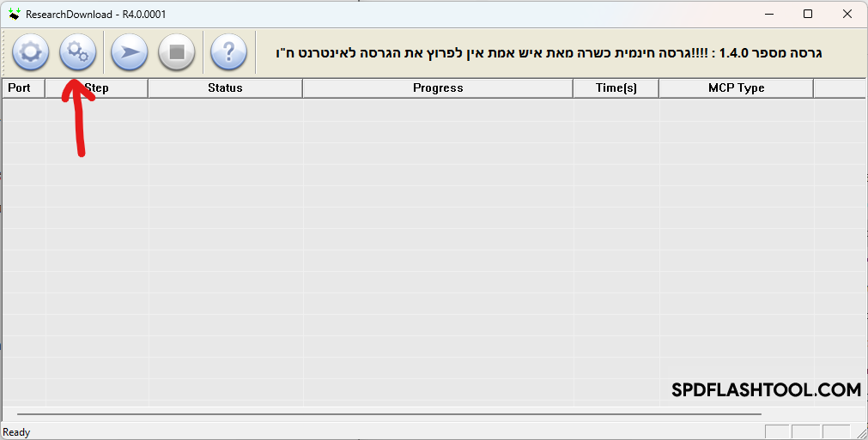Open help via the question mark icon
Screen dimensions: 868x440
pyautogui.click(x=228, y=52)
